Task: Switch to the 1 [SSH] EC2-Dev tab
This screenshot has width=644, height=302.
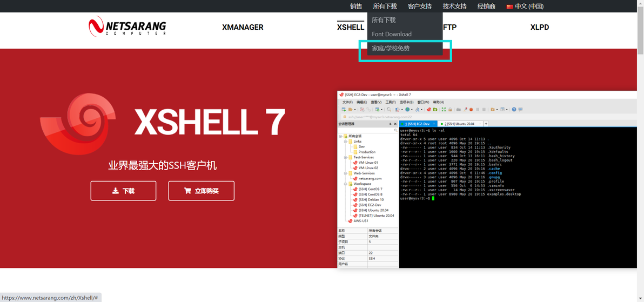Action: click(x=417, y=124)
